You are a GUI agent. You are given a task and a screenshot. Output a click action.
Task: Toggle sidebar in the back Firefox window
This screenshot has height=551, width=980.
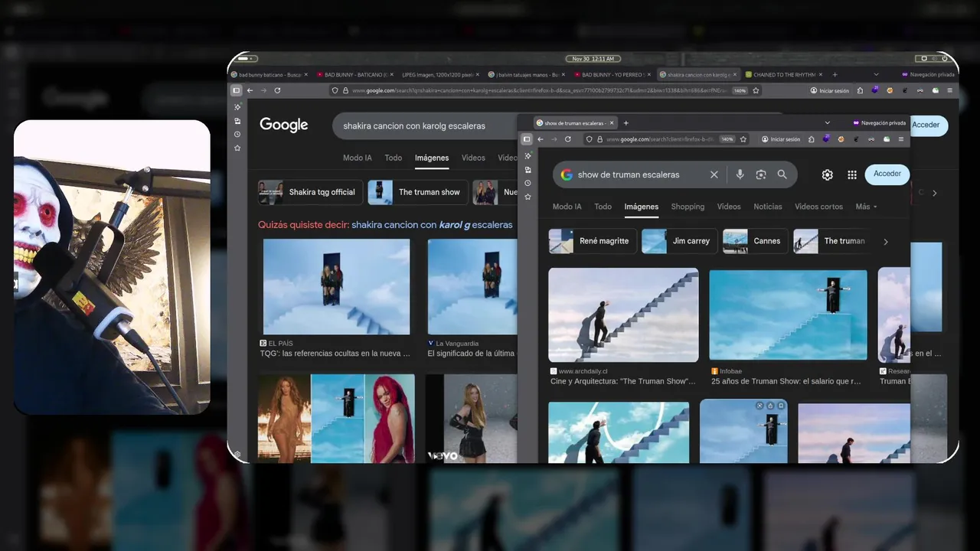click(236, 90)
